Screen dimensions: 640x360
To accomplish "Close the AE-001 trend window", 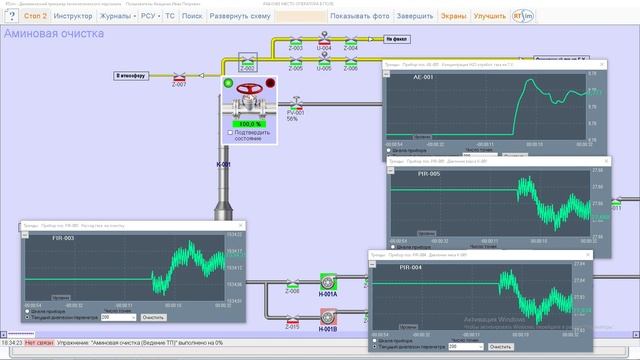I will (602, 64).
